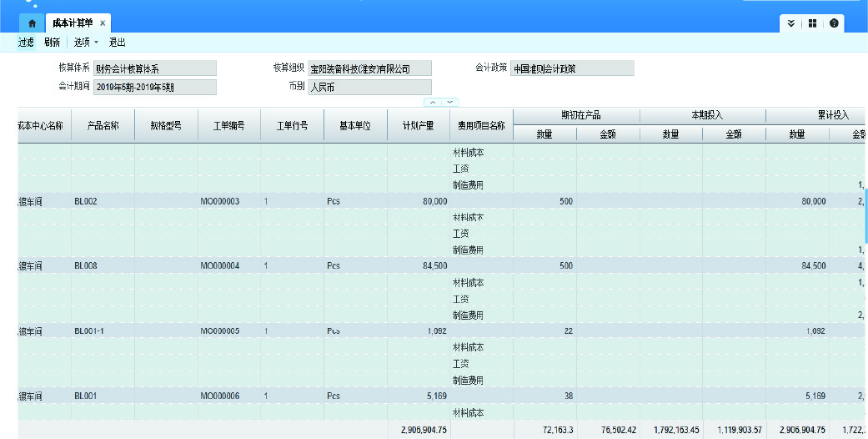Click the 核算体系 field
868x439 pixels.
click(x=154, y=68)
